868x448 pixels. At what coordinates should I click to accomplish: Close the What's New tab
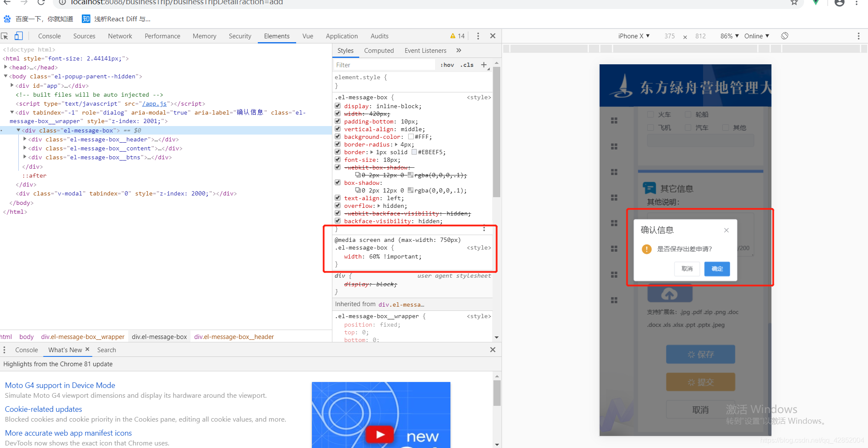click(87, 349)
